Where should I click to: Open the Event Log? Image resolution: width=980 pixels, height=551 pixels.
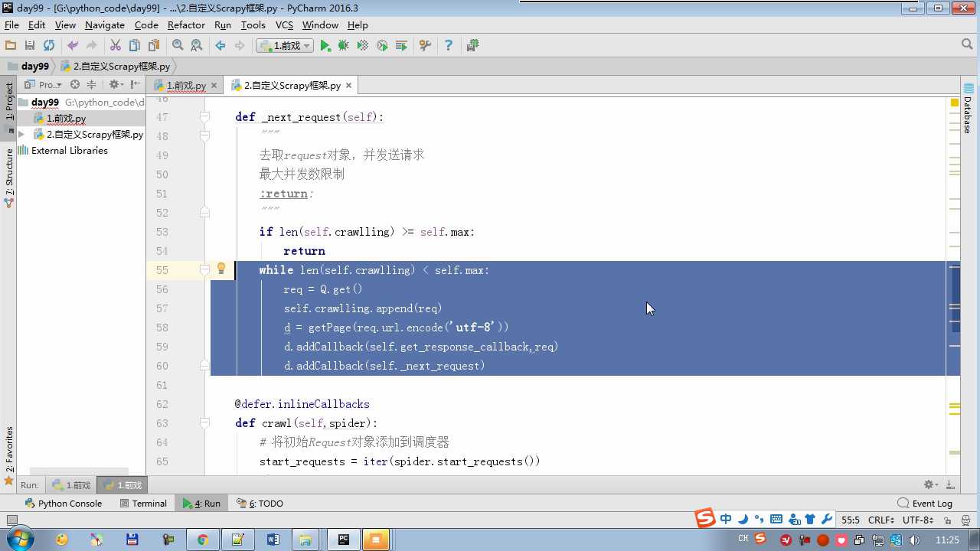point(925,504)
